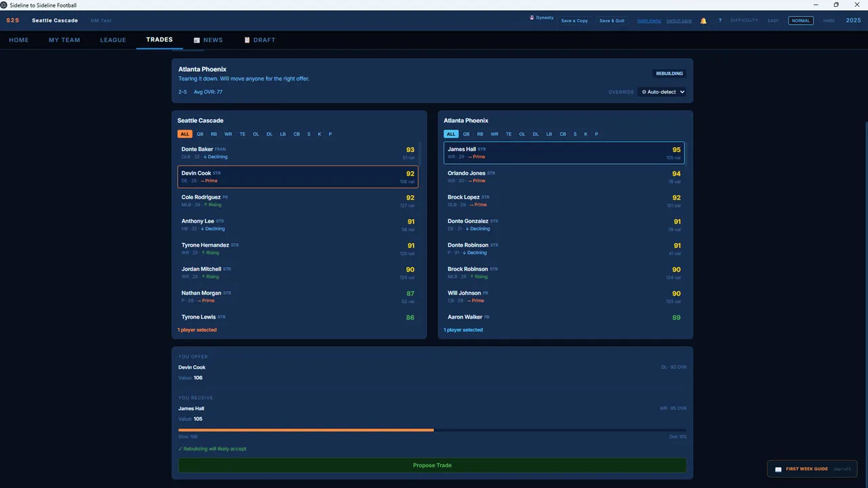Viewport: 868px width, 488px height.
Task: Filter Seattle Cascade roster by QB
Action: (x=200, y=134)
